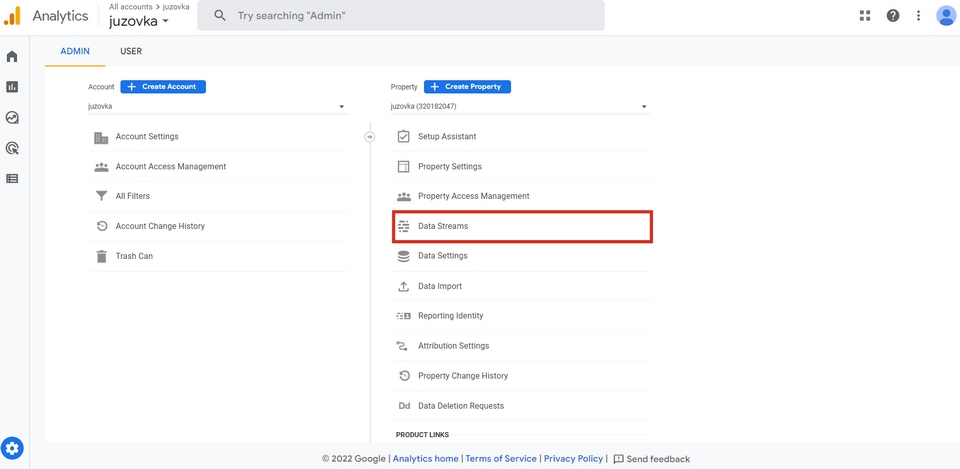This screenshot has height=469, width=960.
Task: Open Reports bar chart icon in sidebar
Action: click(12, 87)
